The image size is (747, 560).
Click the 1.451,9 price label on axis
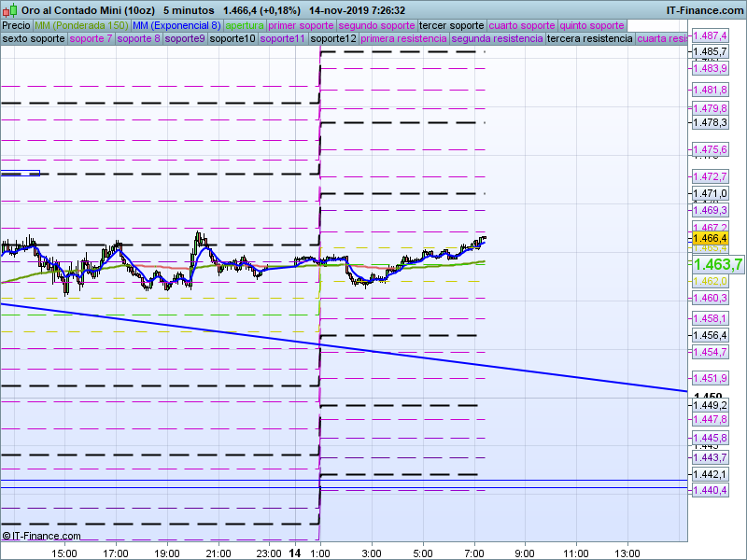[710, 378]
